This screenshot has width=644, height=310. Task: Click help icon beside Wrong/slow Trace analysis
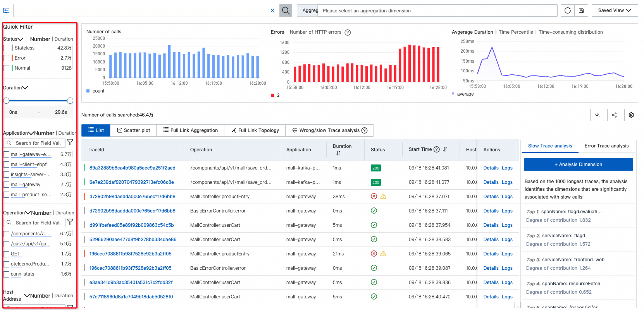[x=364, y=130]
